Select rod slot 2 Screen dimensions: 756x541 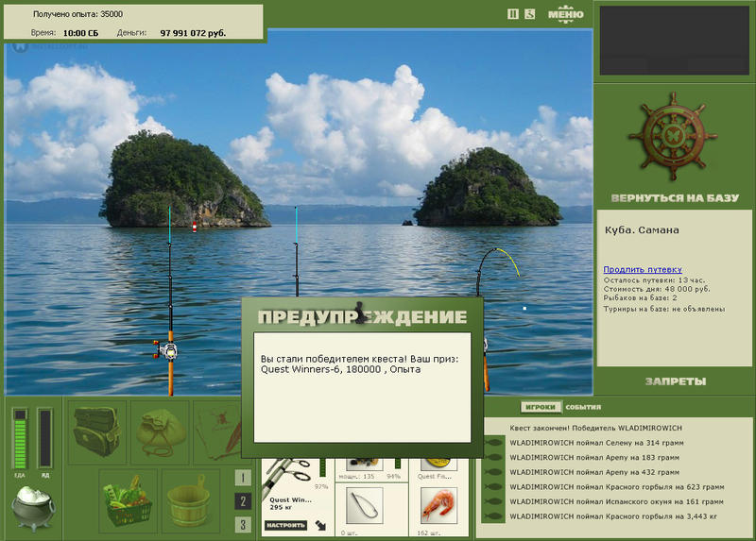243,501
